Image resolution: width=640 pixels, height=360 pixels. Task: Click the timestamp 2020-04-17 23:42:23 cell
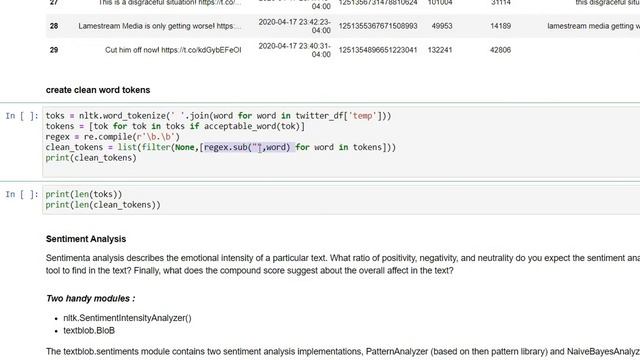click(x=295, y=26)
